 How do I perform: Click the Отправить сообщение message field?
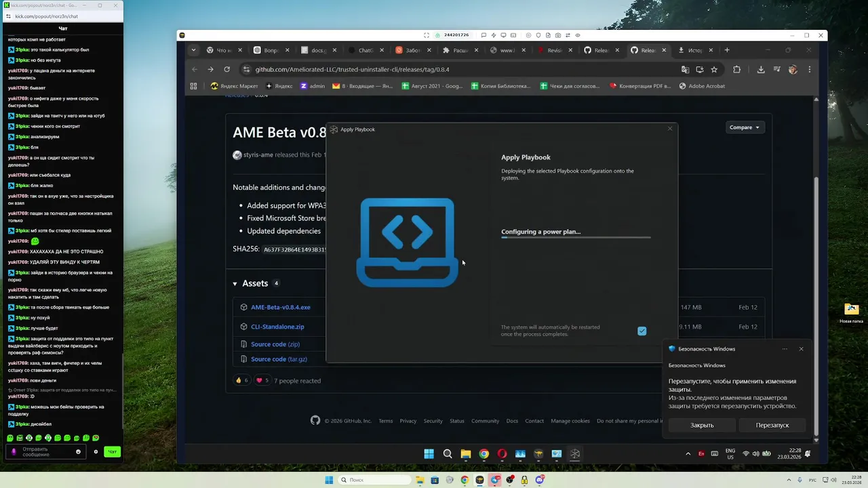click(x=45, y=451)
